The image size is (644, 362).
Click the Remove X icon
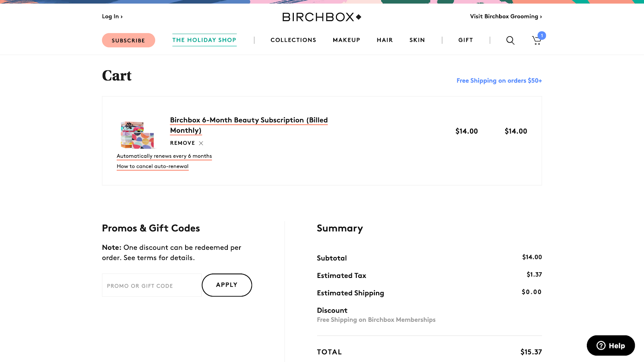pos(201,143)
